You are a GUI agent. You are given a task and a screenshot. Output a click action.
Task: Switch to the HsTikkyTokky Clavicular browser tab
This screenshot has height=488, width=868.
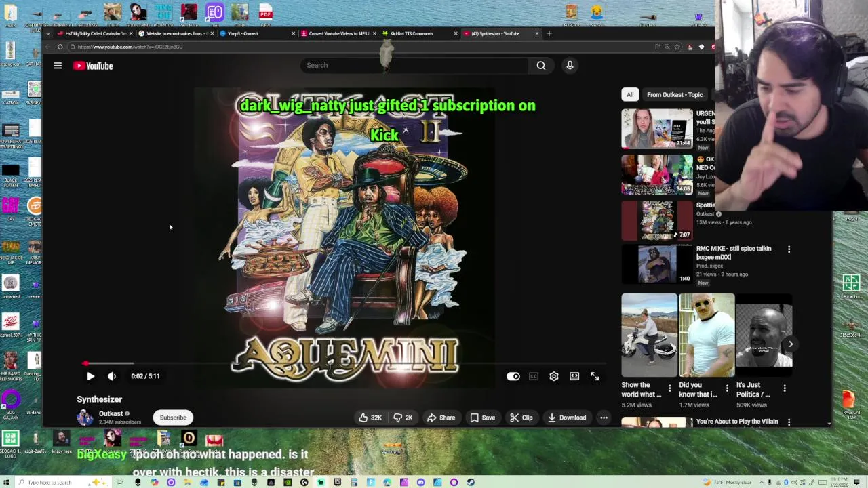[94, 33]
